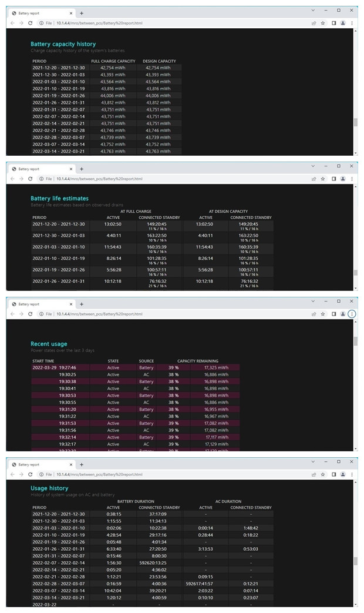The image size is (364, 613).
Task: Click scrollbar thumb in the Usage history window
Action: pyautogui.click(x=355, y=561)
